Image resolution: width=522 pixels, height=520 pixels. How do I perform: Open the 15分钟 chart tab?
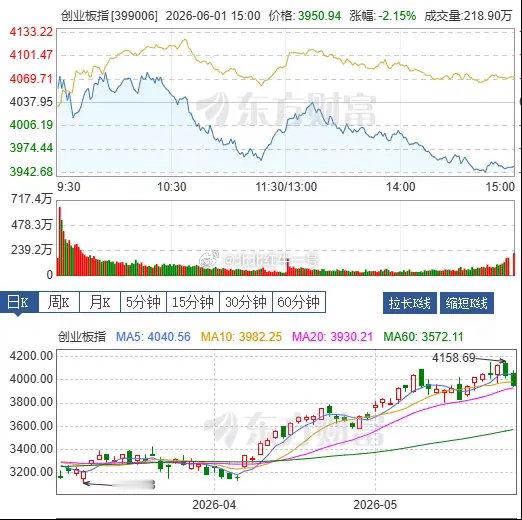(x=193, y=302)
